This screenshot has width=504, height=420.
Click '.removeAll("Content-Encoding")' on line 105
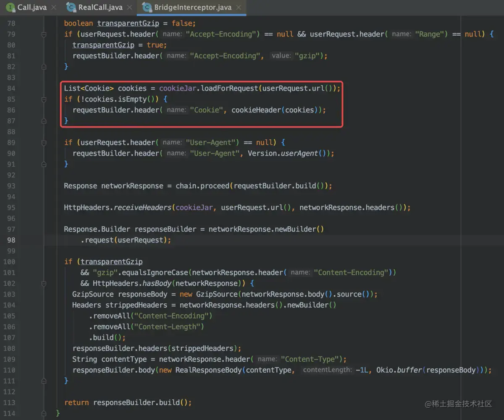coord(151,316)
